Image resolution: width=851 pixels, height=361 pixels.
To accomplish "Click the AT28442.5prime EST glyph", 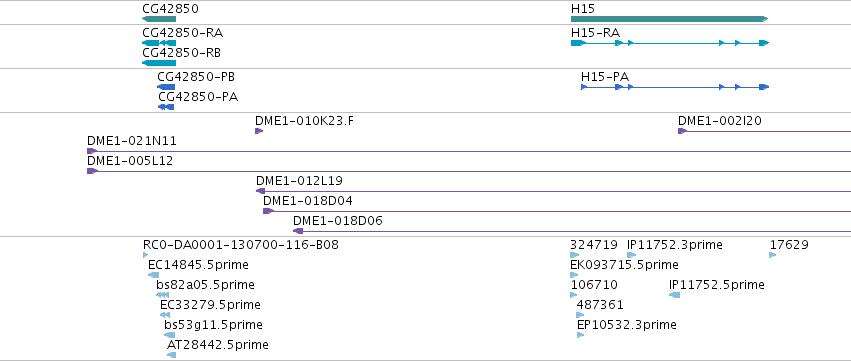I will pyautogui.click(x=172, y=355).
